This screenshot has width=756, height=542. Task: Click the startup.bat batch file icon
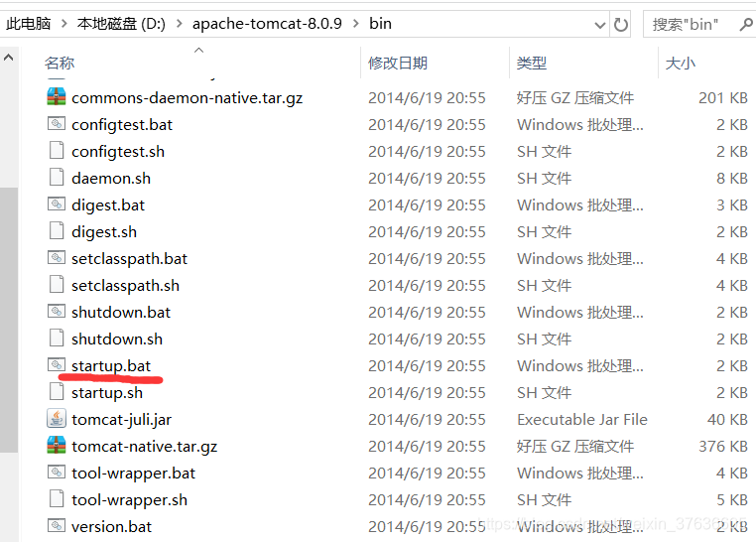(x=57, y=365)
